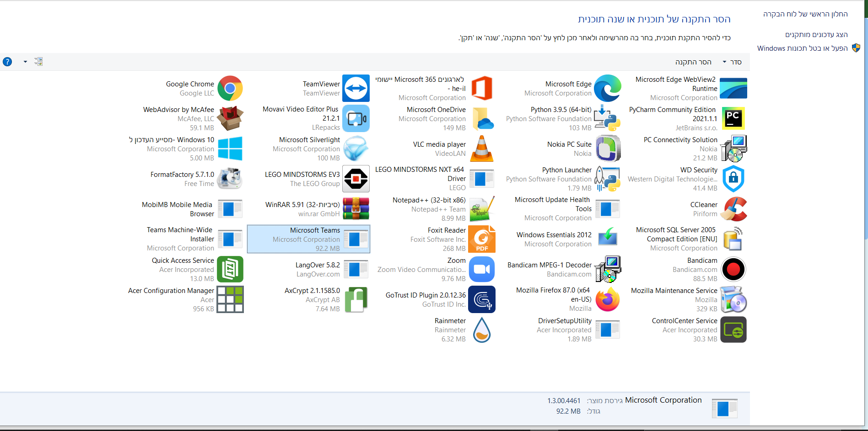868x431 pixels.
Task: Select the WD Security shield icon
Action: coord(733,179)
